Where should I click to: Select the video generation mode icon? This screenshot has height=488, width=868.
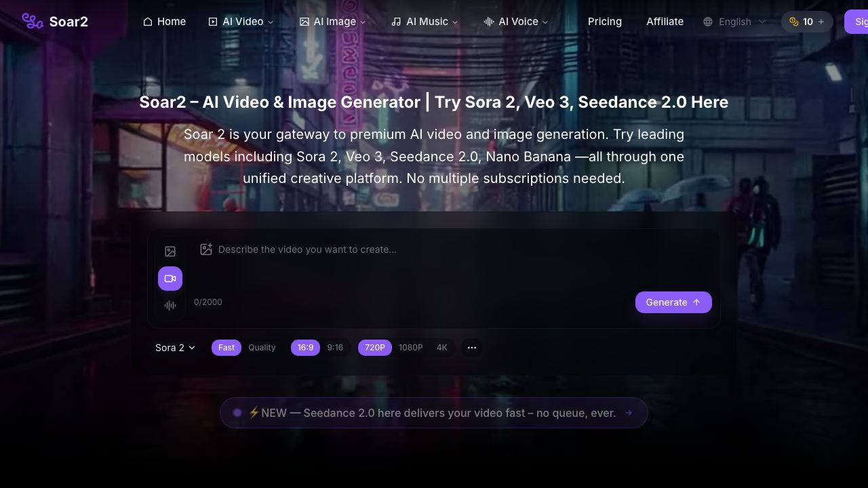[x=170, y=279]
